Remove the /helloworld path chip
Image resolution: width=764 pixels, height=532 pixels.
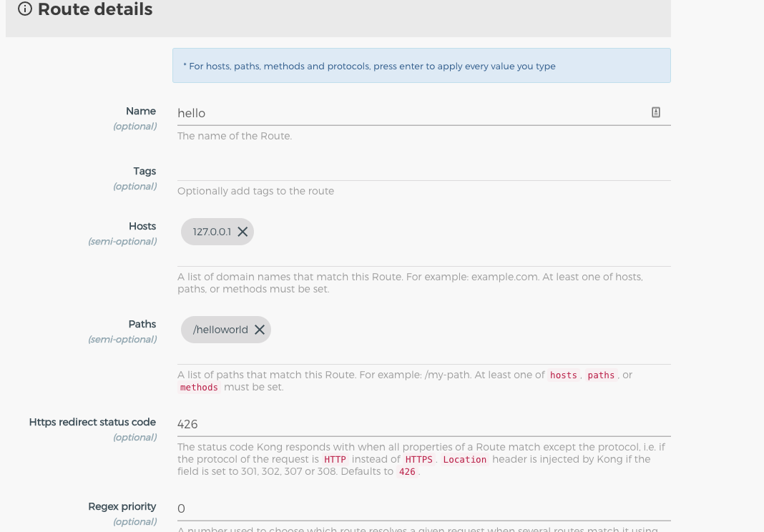(260, 330)
